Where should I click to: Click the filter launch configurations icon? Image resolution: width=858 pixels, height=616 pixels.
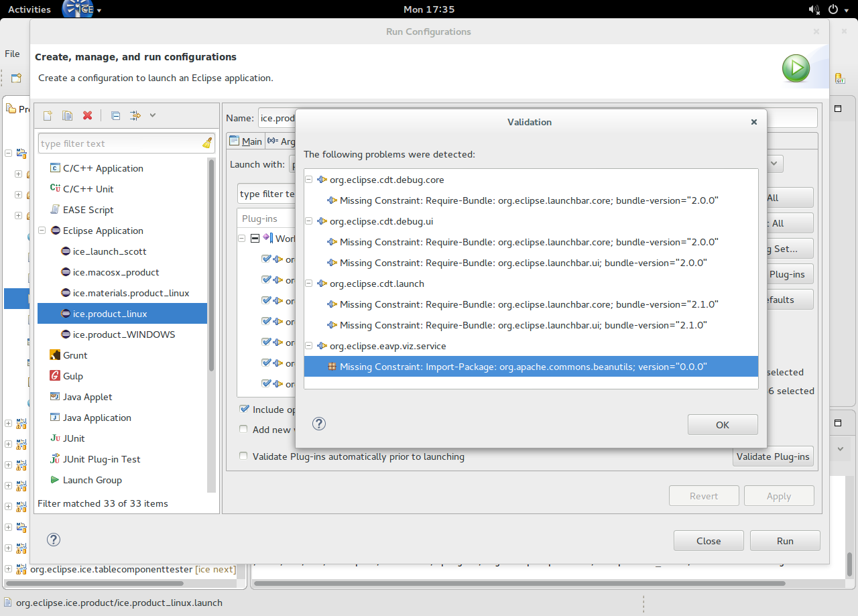coord(135,115)
